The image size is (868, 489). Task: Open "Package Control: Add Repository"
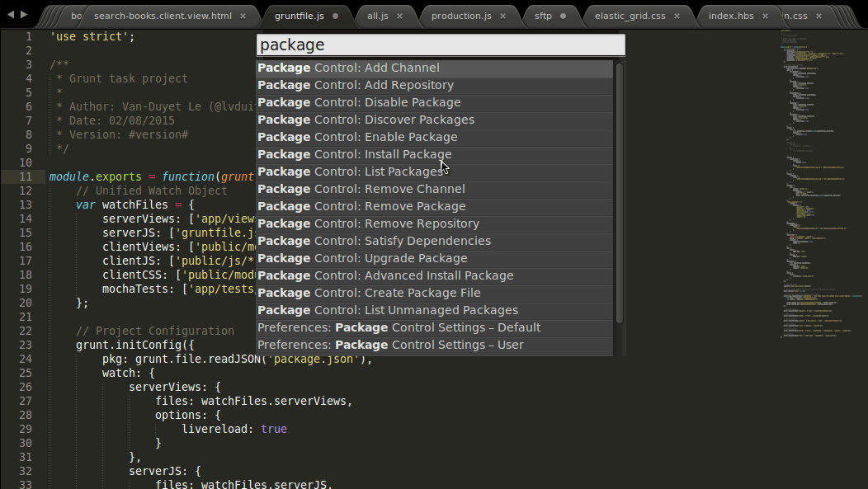point(355,85)
